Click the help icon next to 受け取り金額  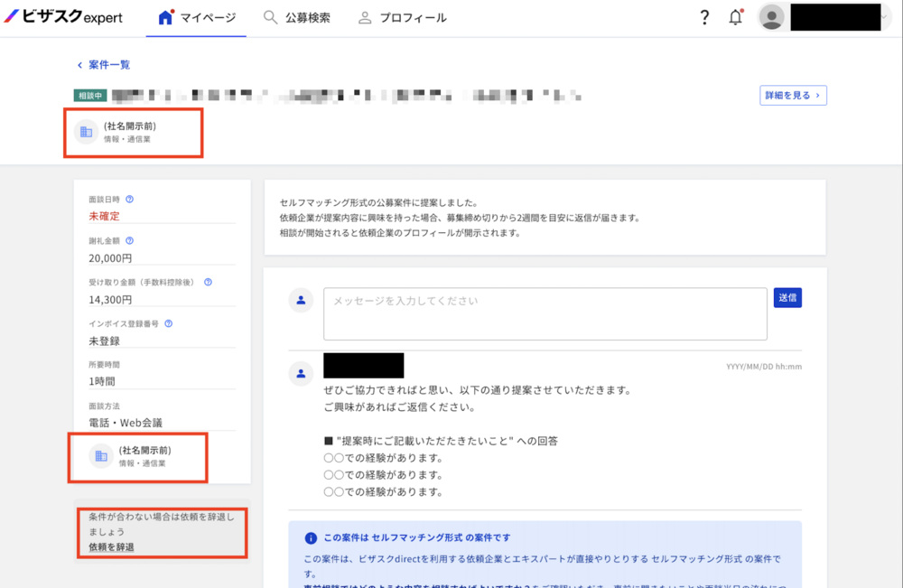pos(208,282)
